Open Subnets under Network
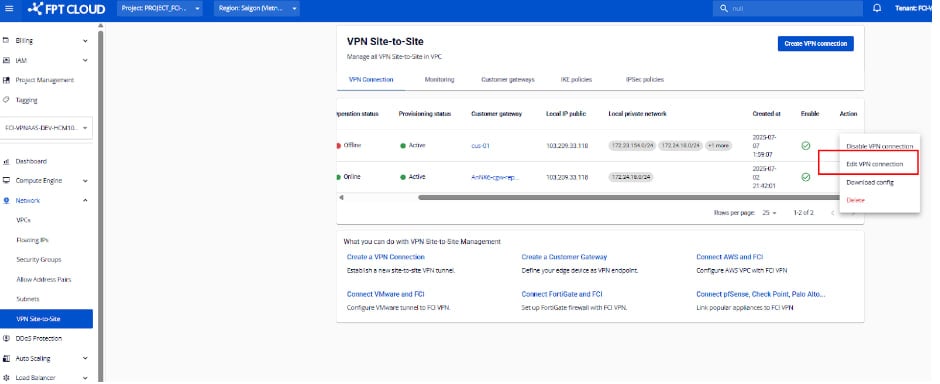Screen dimensions: 940x384 (x=28, y=299)
